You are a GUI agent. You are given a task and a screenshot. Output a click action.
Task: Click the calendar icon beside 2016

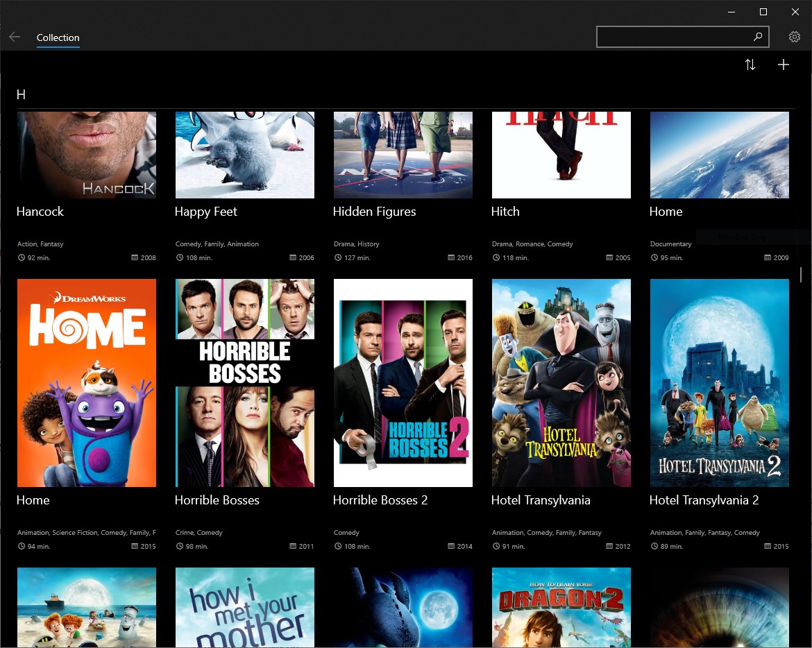tap(451, 257)
